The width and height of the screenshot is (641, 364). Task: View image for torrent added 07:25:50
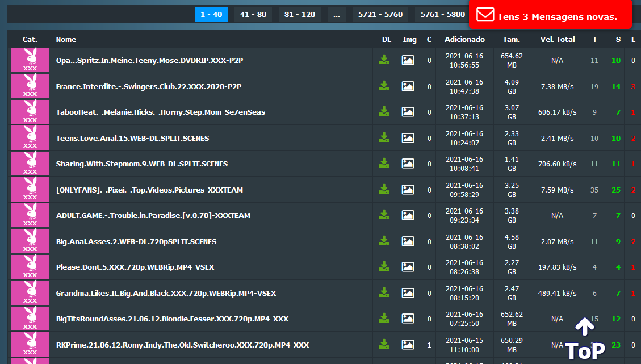tap(408, 319)
